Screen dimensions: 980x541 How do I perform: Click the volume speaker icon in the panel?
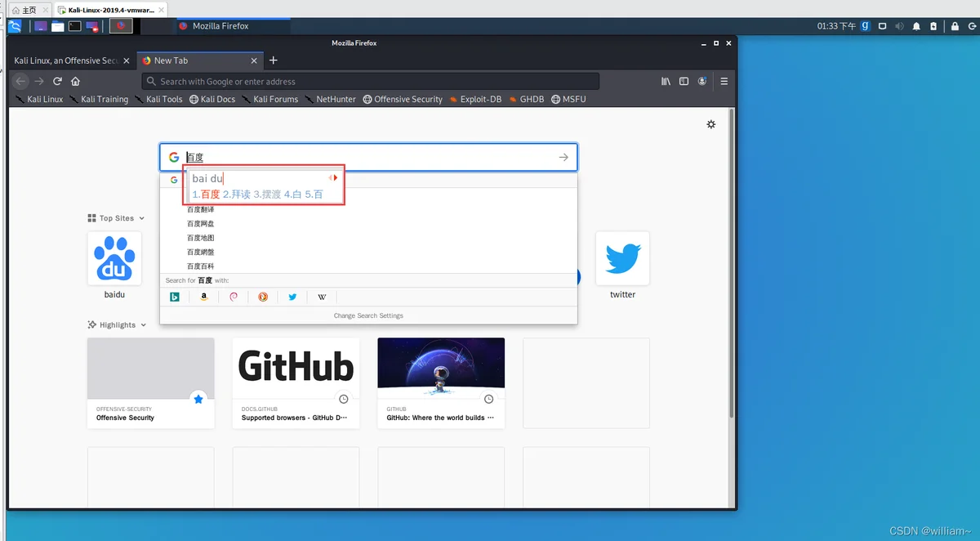(x=899, y=26)
